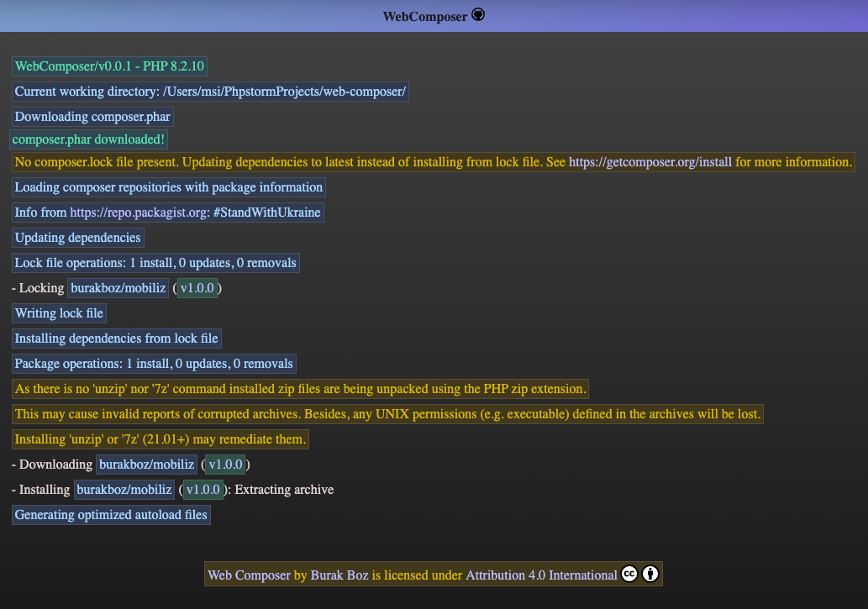Click the 'Lock file operations' line
Screen dimensions: 868x609
(x=155, y=263)
